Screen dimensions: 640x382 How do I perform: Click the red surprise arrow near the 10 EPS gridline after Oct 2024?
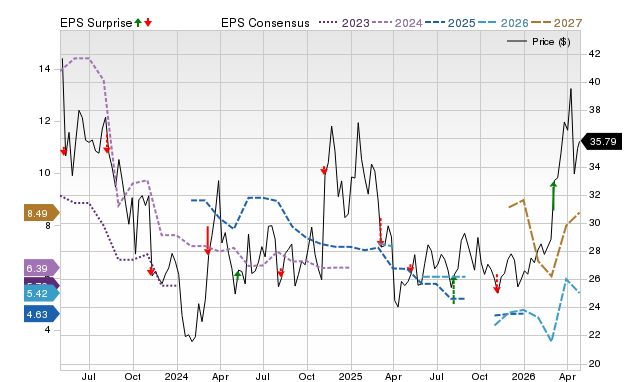[324, 170]
